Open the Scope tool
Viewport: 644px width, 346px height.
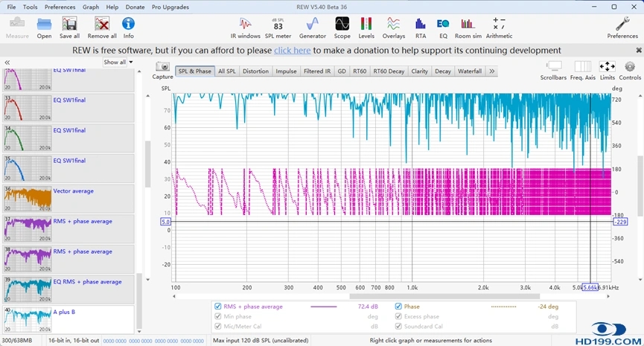point(342,28)
